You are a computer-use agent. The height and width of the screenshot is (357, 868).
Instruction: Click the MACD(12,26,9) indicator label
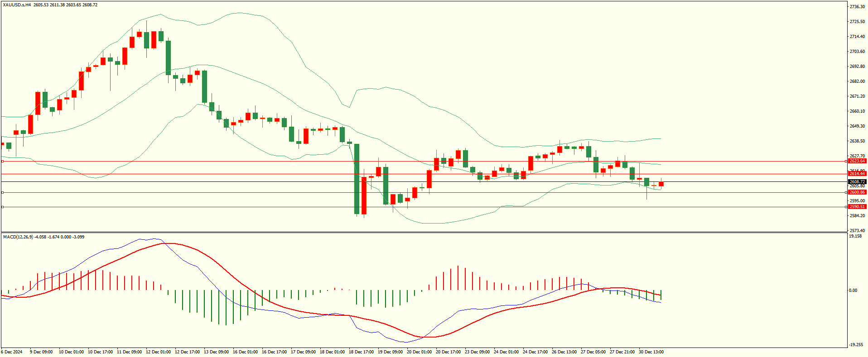tap(18, 237)
